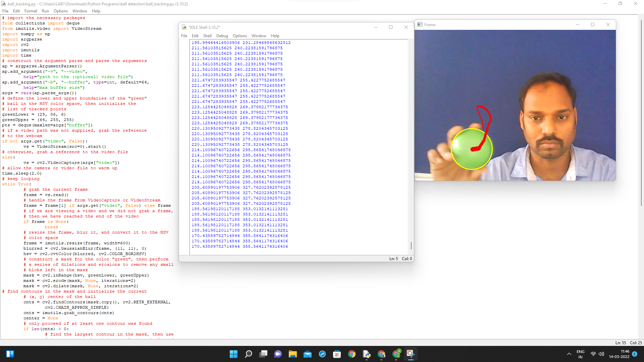Open IDLE Python editor from the taskbar
Image resolution: width=644 pixels, height=362 pixels.
click(367, 354)
